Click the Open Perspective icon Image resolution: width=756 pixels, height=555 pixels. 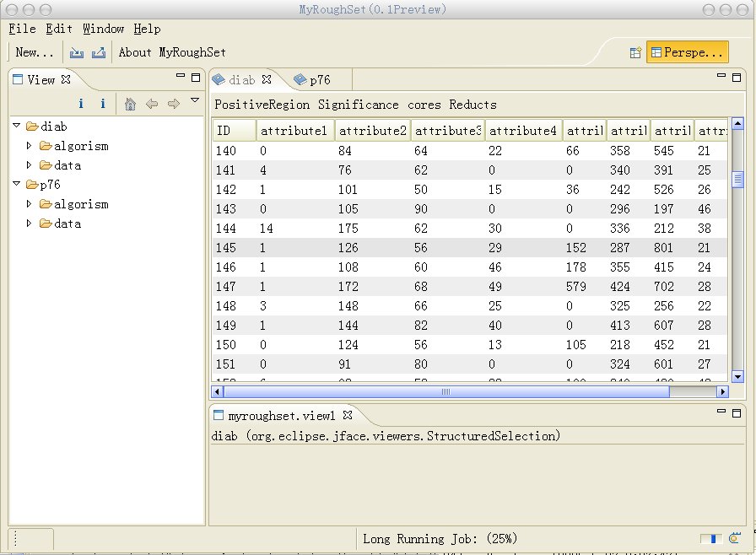635,52
